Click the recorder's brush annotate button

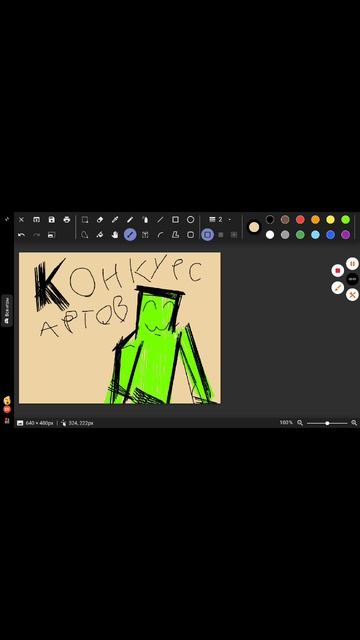tap(338, 287)
